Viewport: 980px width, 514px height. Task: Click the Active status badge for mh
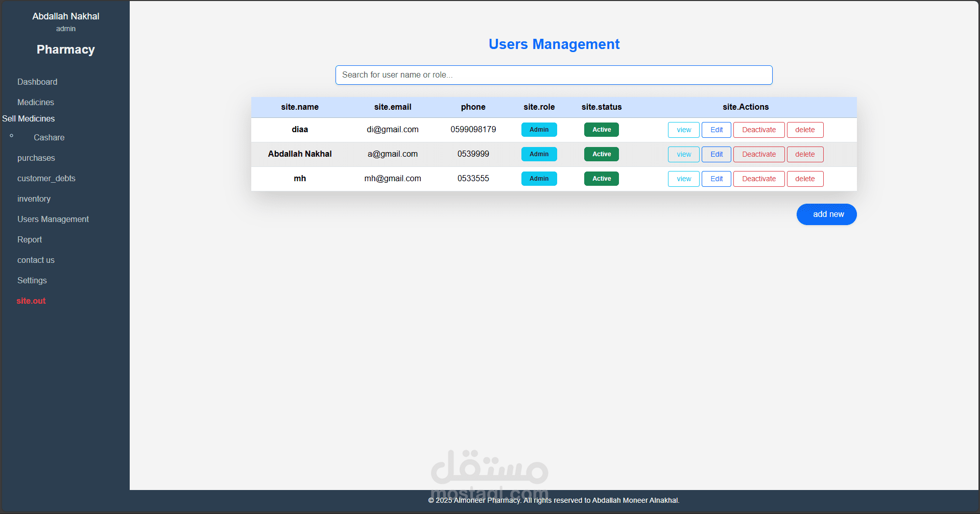tap(602, 179)
